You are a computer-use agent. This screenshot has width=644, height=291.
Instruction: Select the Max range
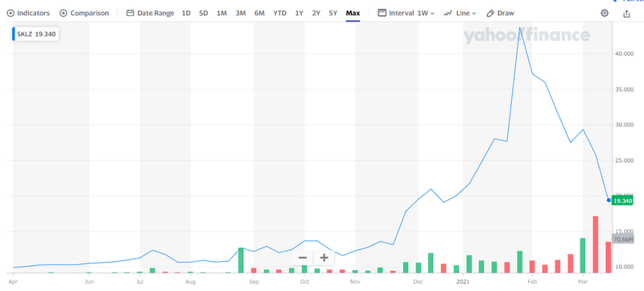(353, 13)
